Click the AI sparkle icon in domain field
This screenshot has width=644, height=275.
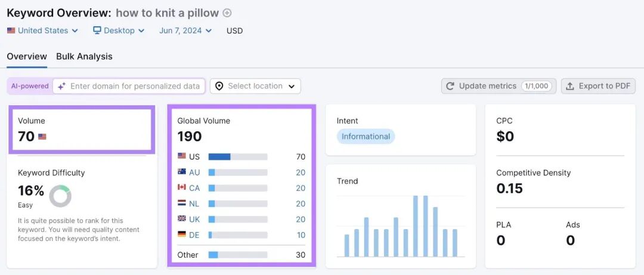point(61,86)
